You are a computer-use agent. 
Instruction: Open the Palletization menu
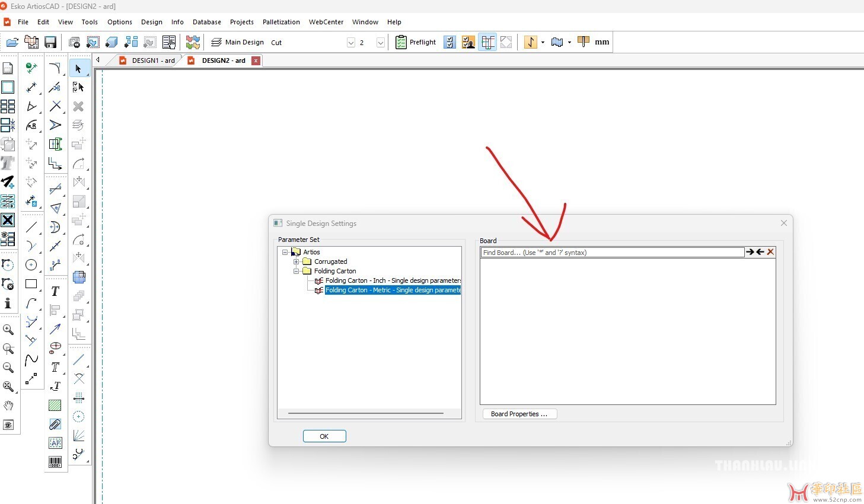[281, 22]
